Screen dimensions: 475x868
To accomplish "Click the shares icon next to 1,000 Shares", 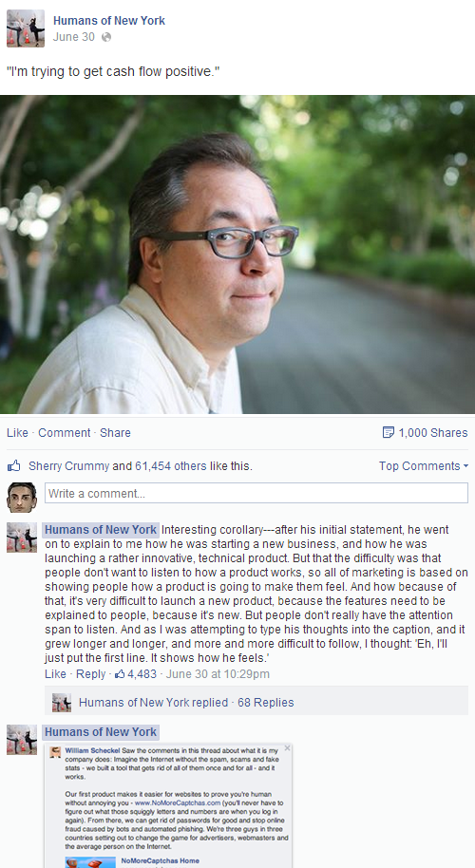I will tap(389, 432).
